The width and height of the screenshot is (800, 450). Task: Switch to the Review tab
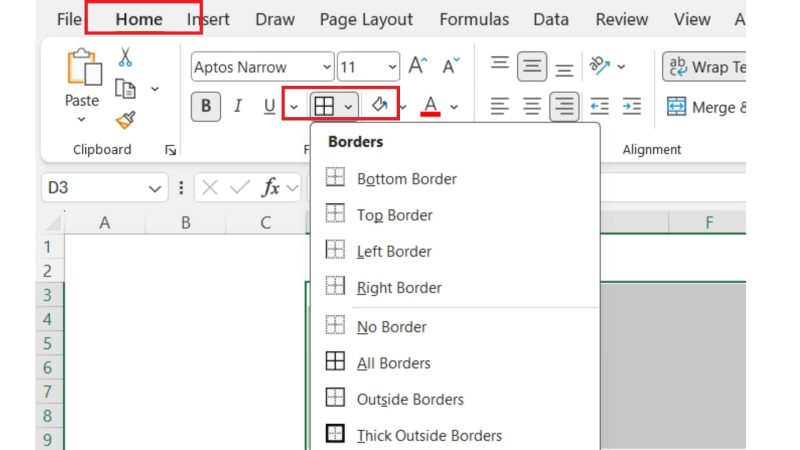point(622,19)
